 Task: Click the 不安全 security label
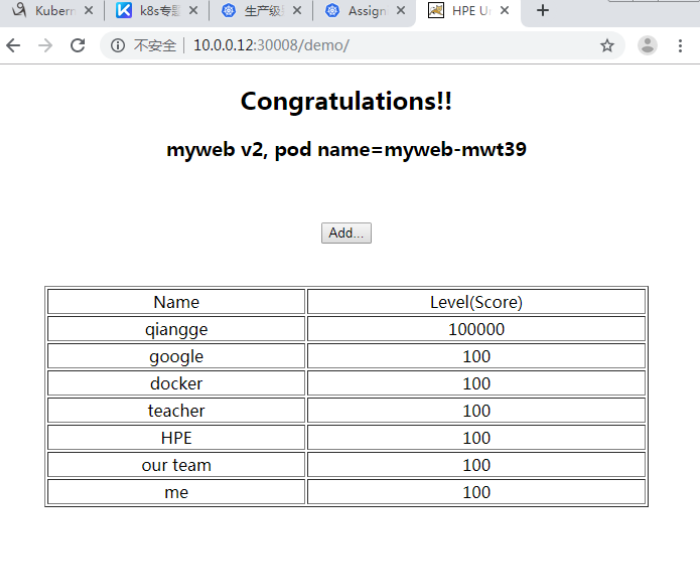pyautogui.click(x=155, y=46)
